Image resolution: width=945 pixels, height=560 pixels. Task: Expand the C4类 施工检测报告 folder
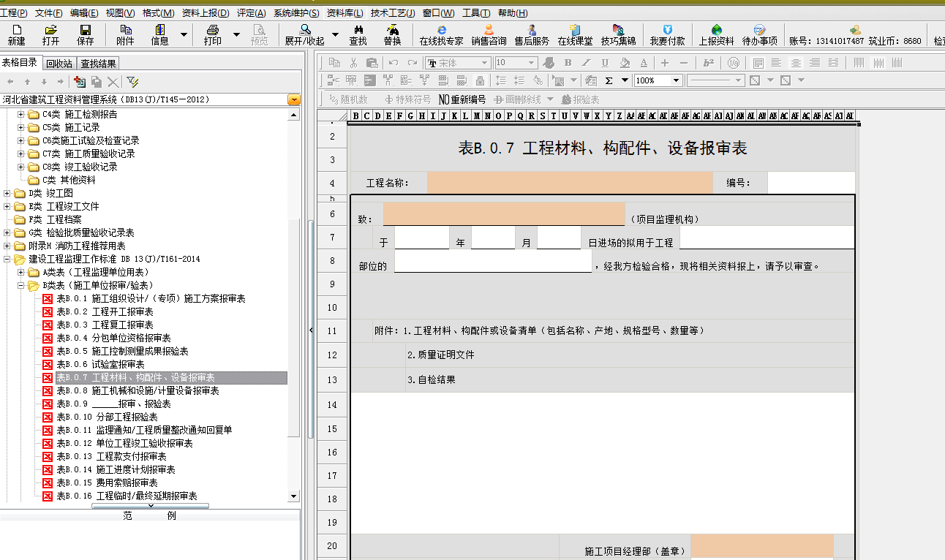(21, 115)
